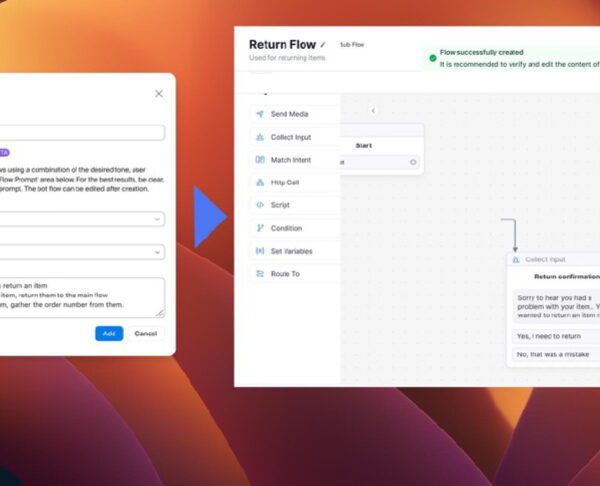The width and height of the screenshot is (600, 486).
Task: Collapse the widget sidebar chevron
Action: 373,111
